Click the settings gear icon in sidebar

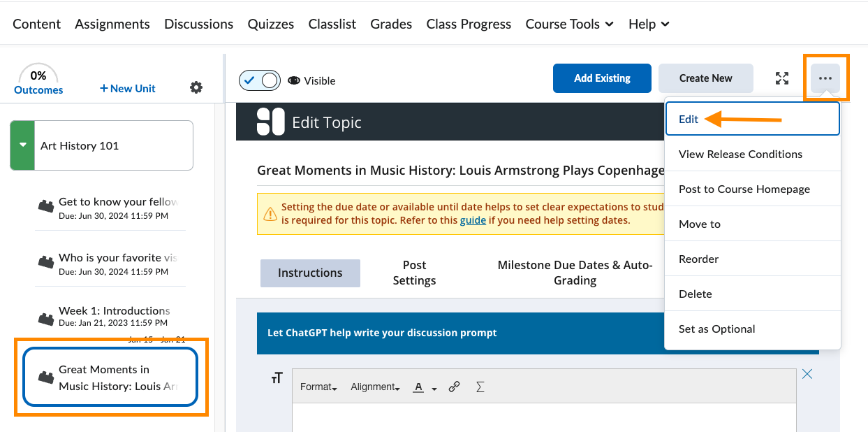point(196,87)
